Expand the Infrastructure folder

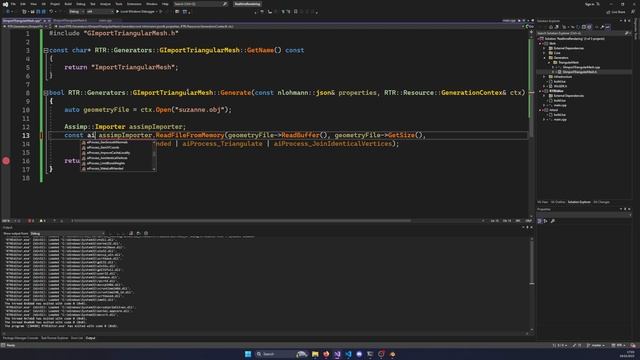click(544, 77)
